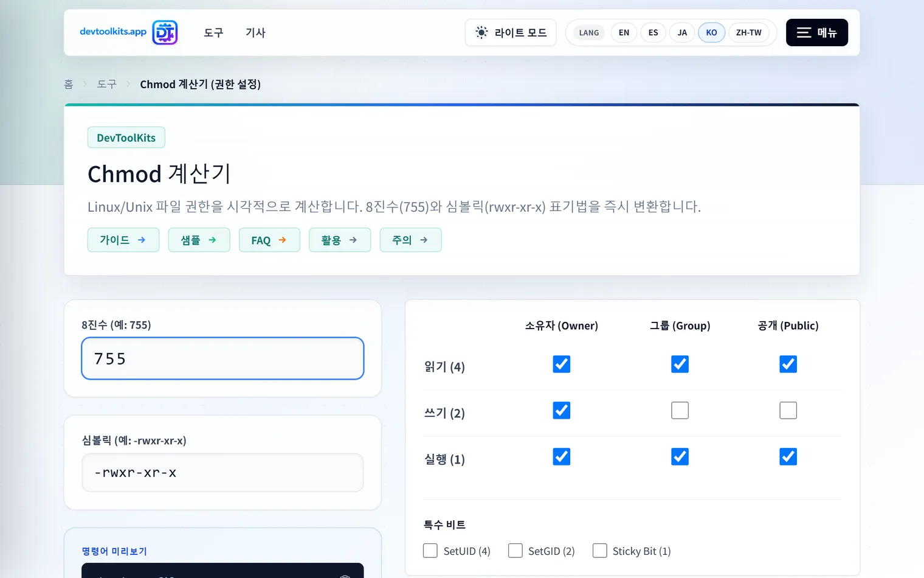The width and height of the screenshot is (924, 578).
Task: Click the 특수 비트 section label
Action: click(x=444, y=524)
